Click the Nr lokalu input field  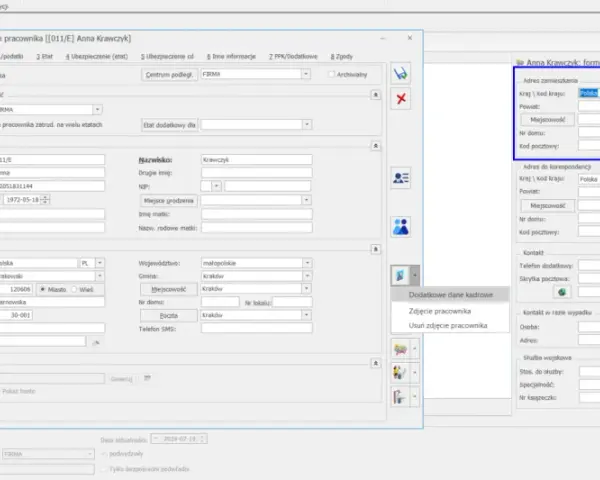pos(292,302)
